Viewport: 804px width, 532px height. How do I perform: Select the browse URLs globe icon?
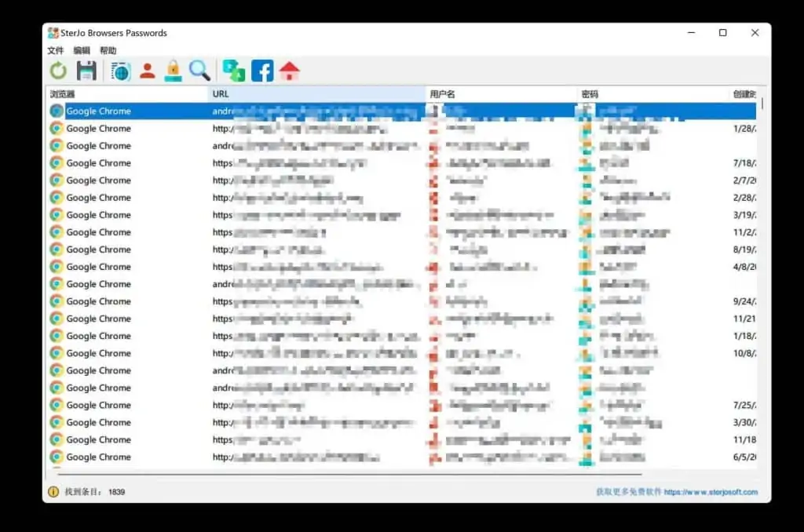119,71
